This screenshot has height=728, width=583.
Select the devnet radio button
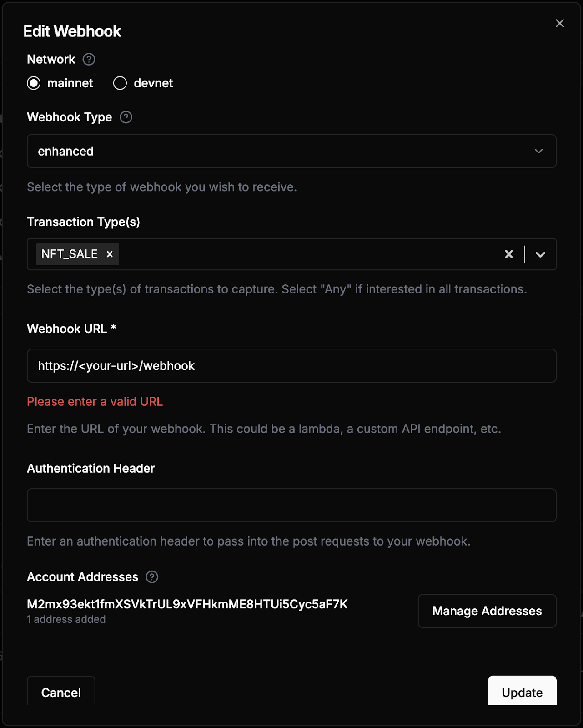click(x=120, y=83)
